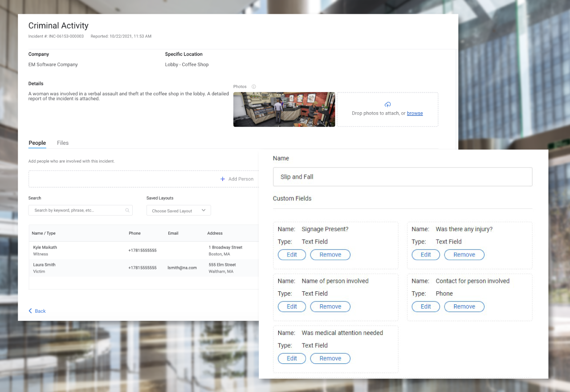Edit the Was medical attention needed field
This screenshot has width=570, height=392.
(292, 359)
